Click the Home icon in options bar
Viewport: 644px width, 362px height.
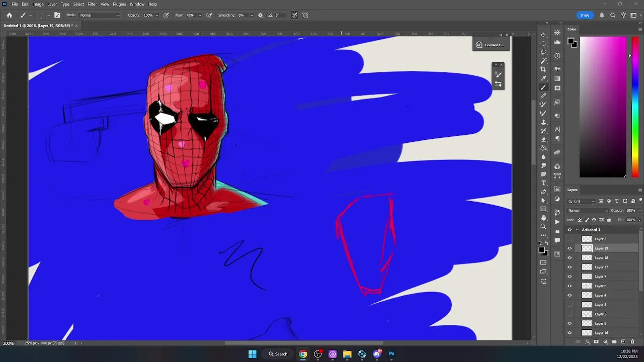click(9, 15)
